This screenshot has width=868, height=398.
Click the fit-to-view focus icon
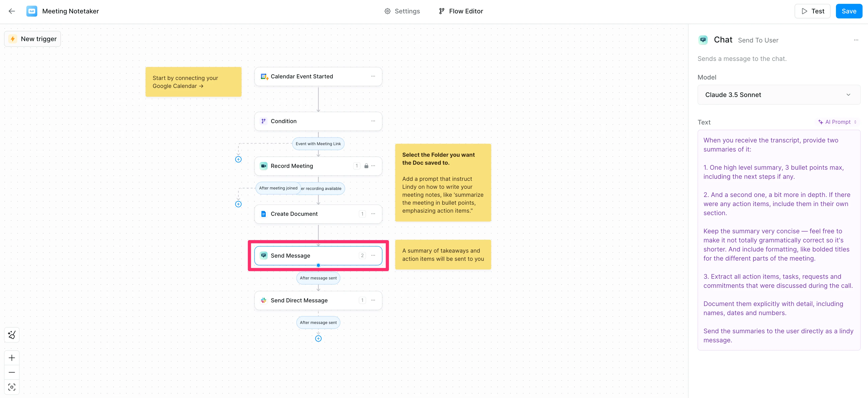coord(12,387)
